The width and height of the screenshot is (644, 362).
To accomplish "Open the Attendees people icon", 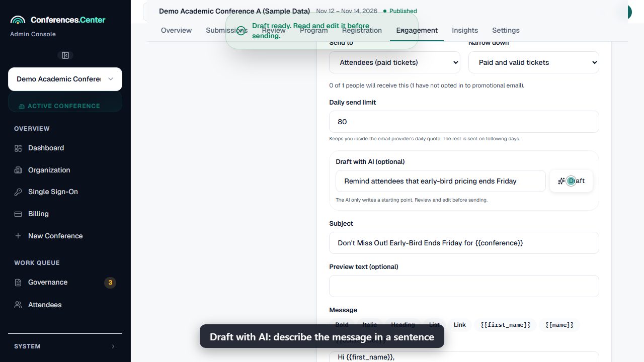I will [18, 305].
